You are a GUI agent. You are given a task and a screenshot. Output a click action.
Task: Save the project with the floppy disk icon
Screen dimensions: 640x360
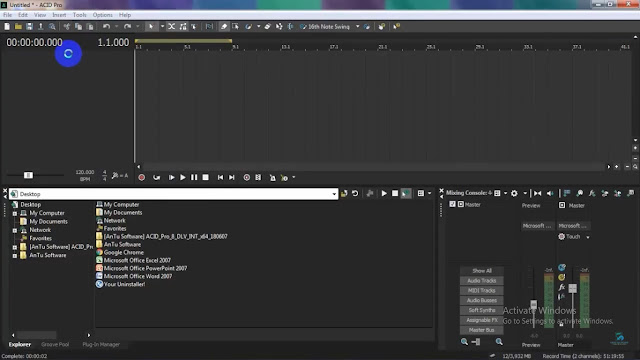(29, 27)
